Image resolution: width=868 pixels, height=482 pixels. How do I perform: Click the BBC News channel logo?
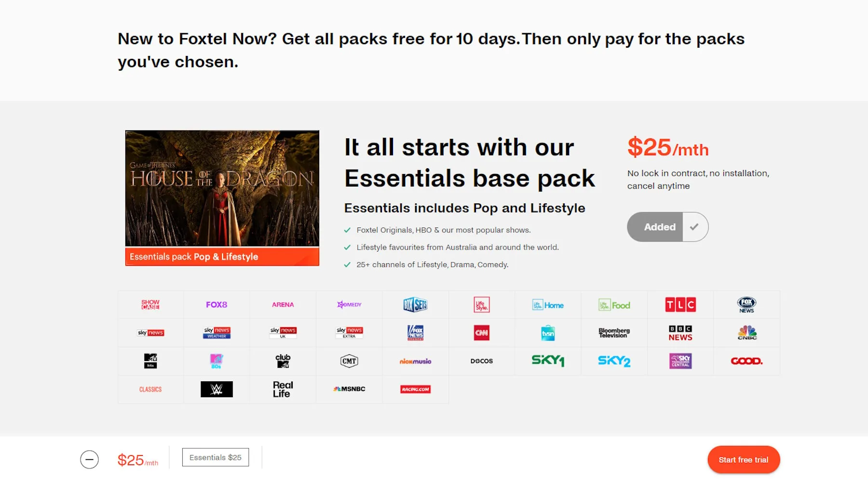[x=680, y=333]
